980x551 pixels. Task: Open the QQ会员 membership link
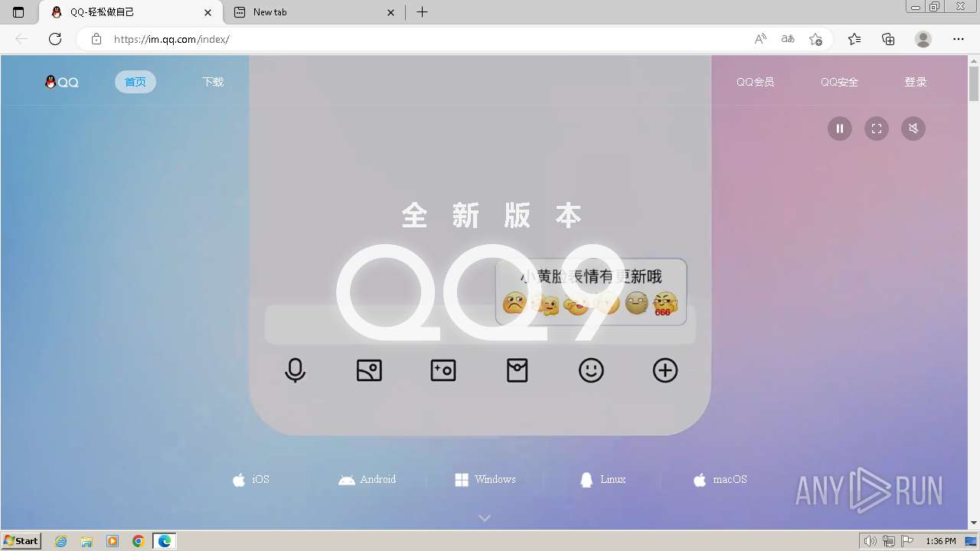click(x=755, y=82)
